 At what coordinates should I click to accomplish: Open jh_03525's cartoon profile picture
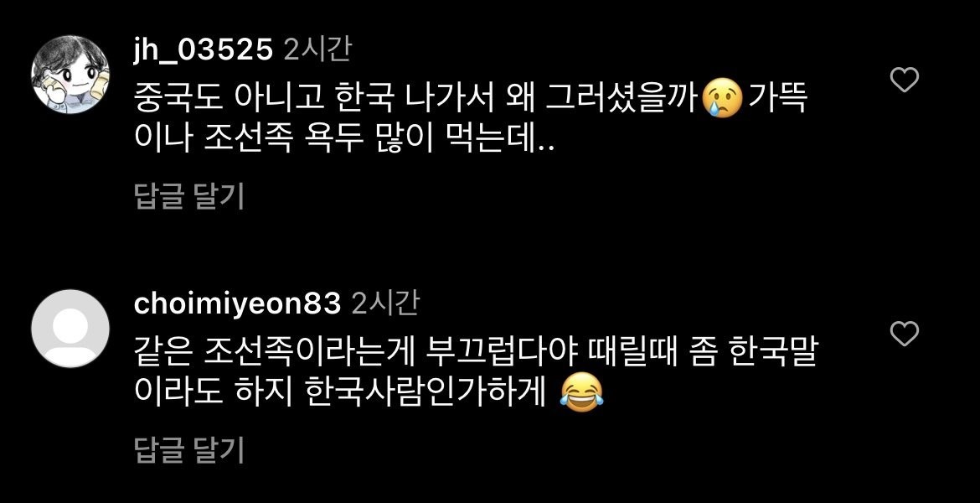[x=70, y=75]
